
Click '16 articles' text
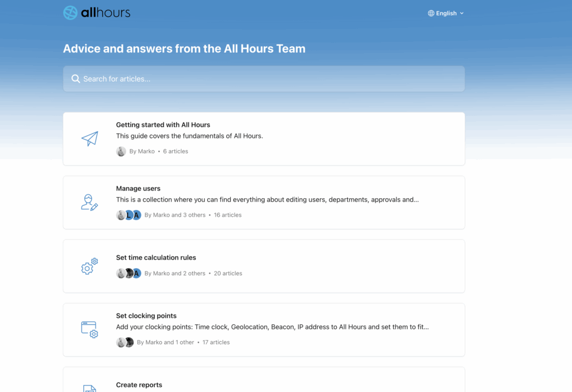pyautogui.click(x=228, y=215)
